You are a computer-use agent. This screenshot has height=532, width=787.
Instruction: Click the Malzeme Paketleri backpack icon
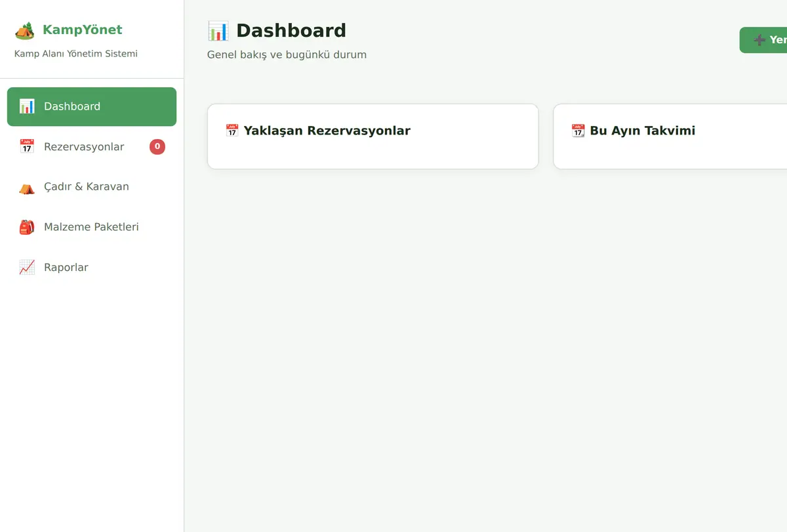pos(27,227)
